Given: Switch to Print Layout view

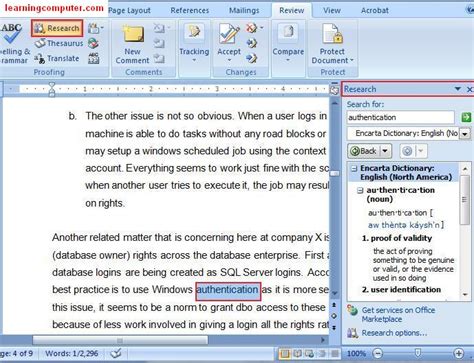Looking at the screenshot, I should point(284,353).
